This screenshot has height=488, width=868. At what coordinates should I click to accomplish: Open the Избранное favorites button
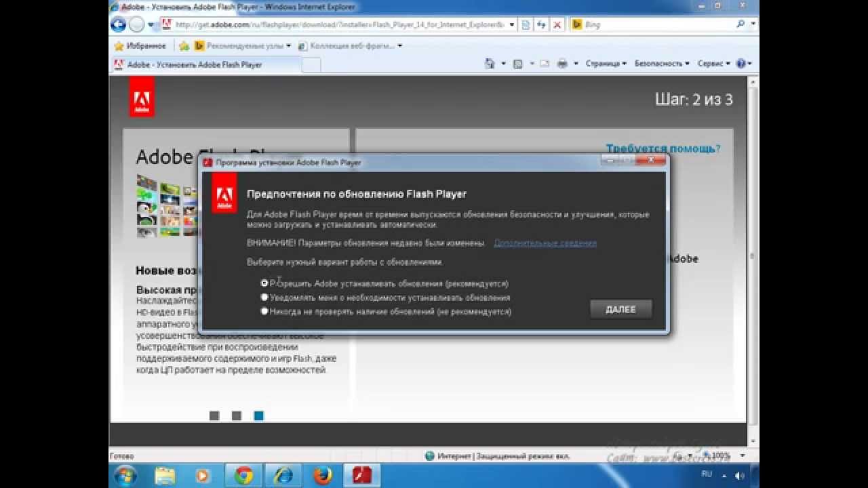pyautogui.click(x=140, y=46)
